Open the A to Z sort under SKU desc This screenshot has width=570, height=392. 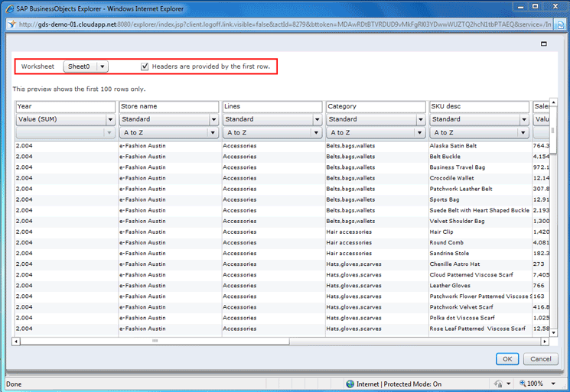(x=479, y=133)
